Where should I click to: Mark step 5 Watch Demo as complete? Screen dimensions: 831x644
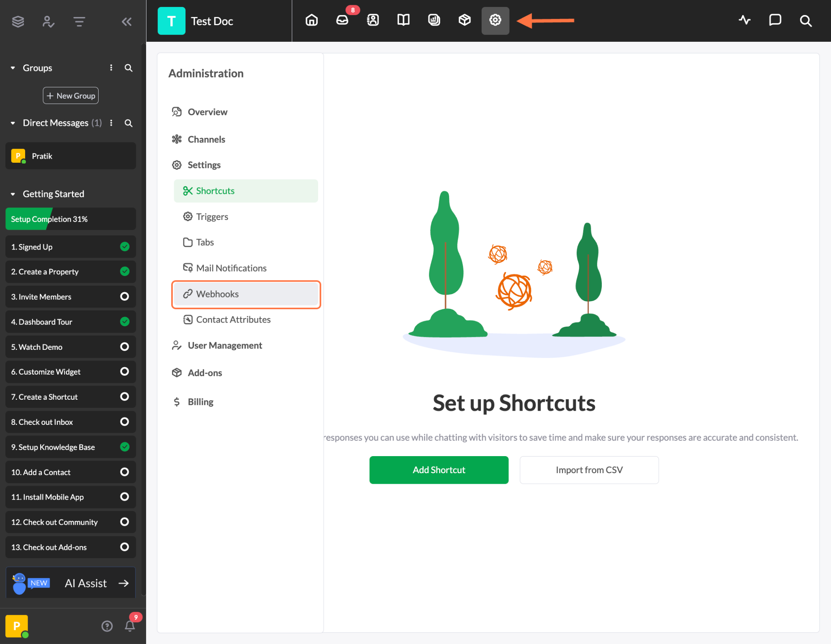click(x=124, y=347)
